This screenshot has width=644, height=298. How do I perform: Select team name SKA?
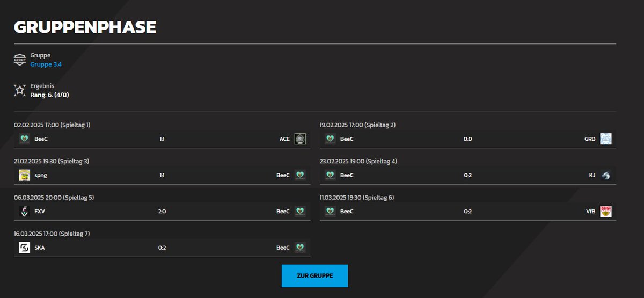(x=40, y=248)
